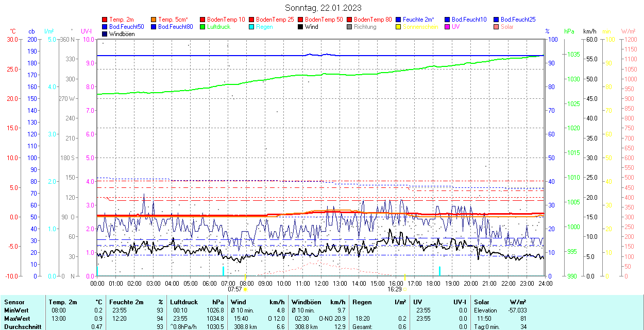The image size is (644, 330).
Task: Click the Bod.Feucht80 legend label
Action: click(175, 27)
